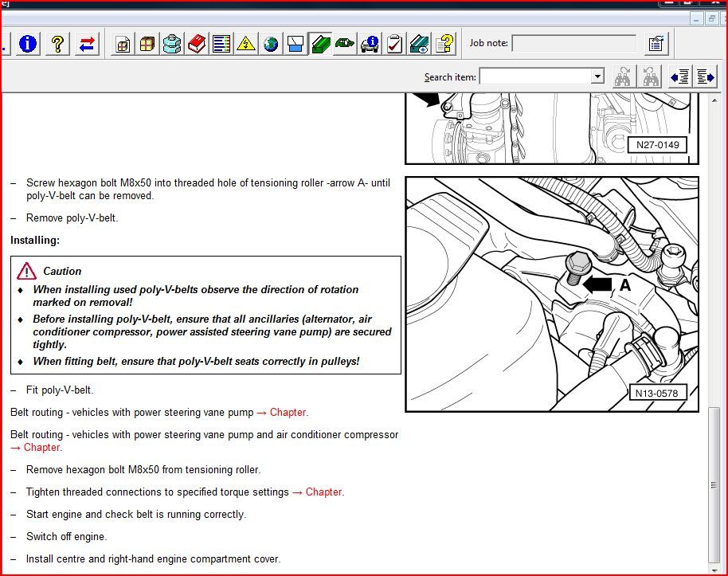Open the car with info badge icon
Screen dimensions: 728x576
370,44
